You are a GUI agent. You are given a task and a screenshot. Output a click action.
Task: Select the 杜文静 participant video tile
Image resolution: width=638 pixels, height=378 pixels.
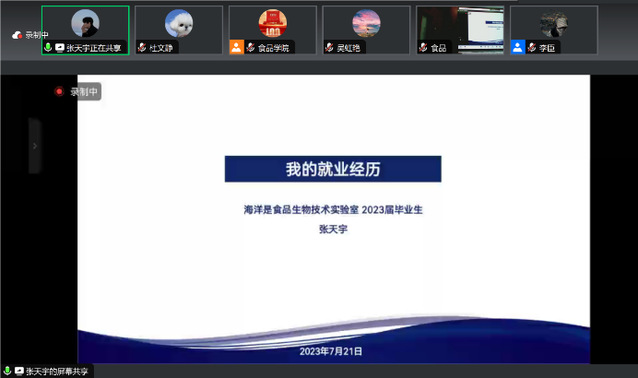click(x=179, y=30)
